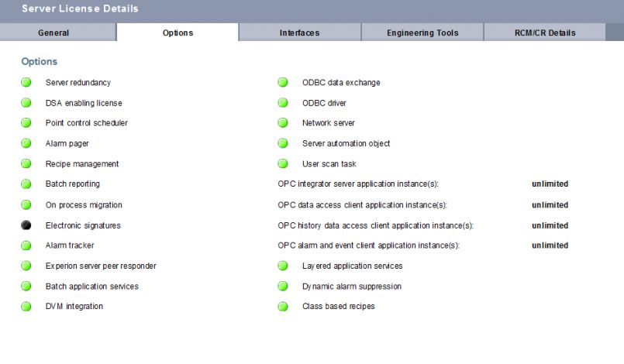Select the ODBC driver label

(x=324, y=103)
